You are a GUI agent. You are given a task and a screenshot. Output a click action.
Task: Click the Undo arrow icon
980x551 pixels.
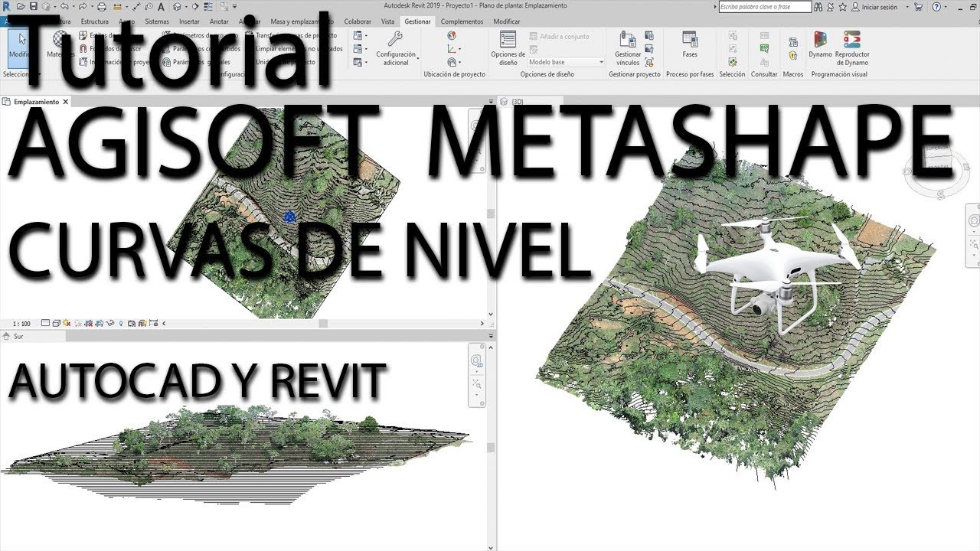pos(64,6)
